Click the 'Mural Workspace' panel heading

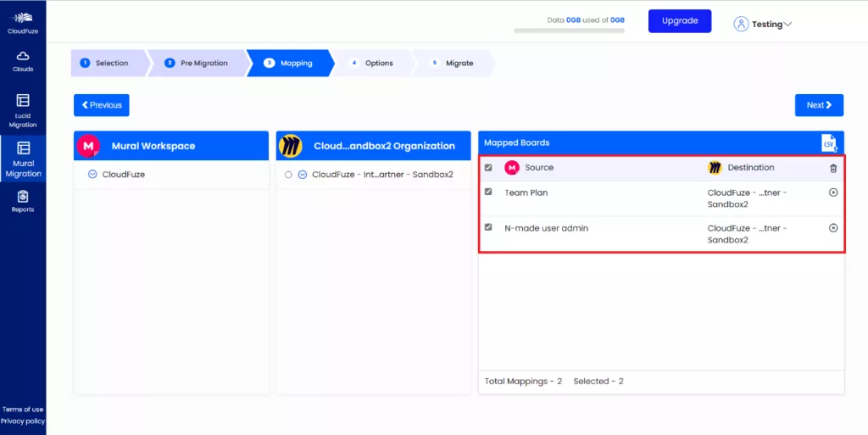pyautogui.click(x=153, y=146)
